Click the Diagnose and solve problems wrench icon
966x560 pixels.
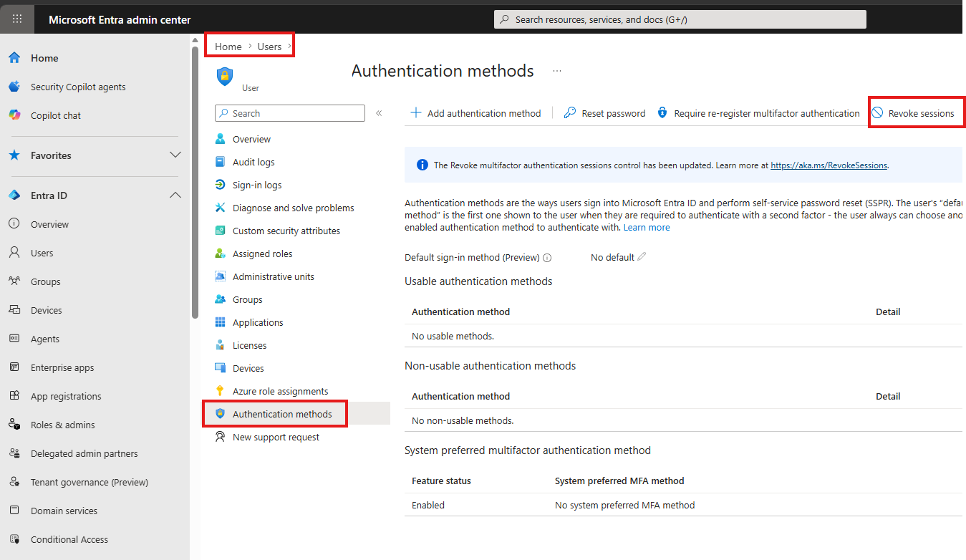coord(221,208)
